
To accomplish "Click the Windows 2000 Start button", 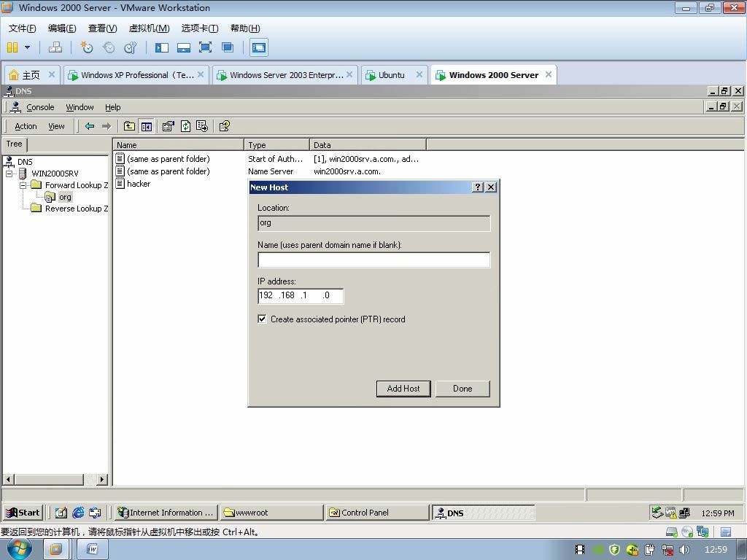I will click(x=23, y=513).
